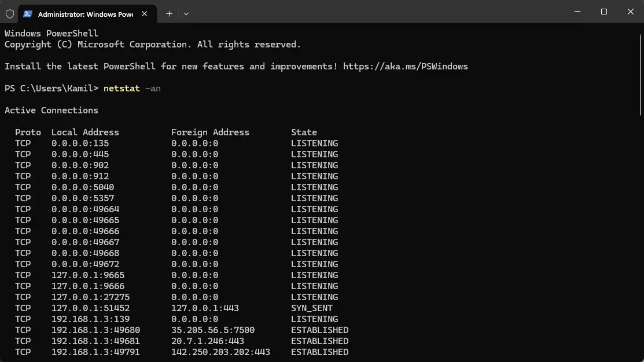
Task: Click local address 192.168.1.3:49791
Action: pyautogui.click(x=95, y=352)
